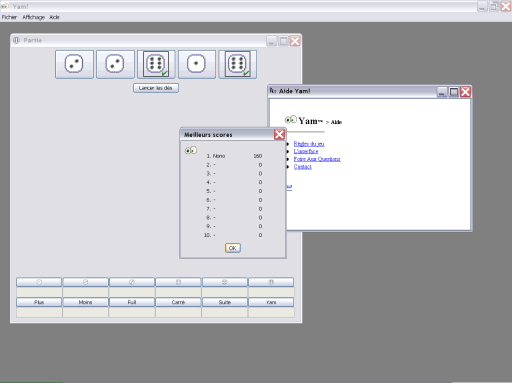Click the ones category die-icon button
Image resolution: width=512 pixels, height=383 pixels.
[x=39, y=282]
